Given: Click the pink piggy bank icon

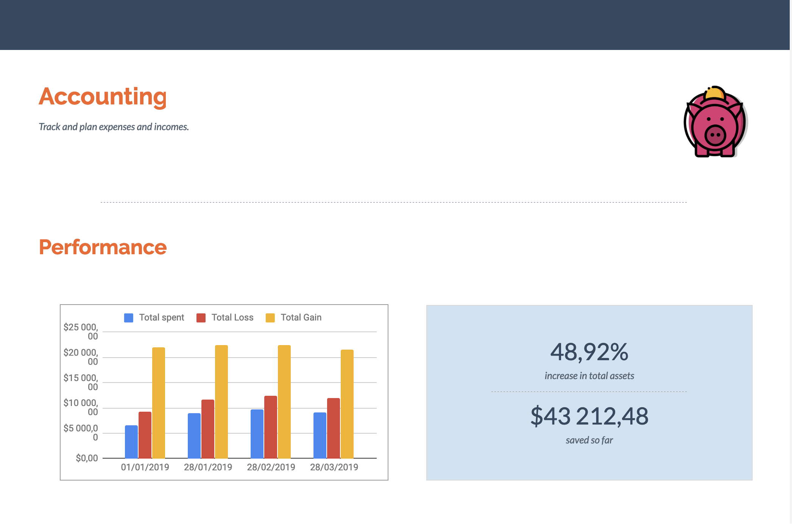Looking at the screenshot, I should [715, 123].
